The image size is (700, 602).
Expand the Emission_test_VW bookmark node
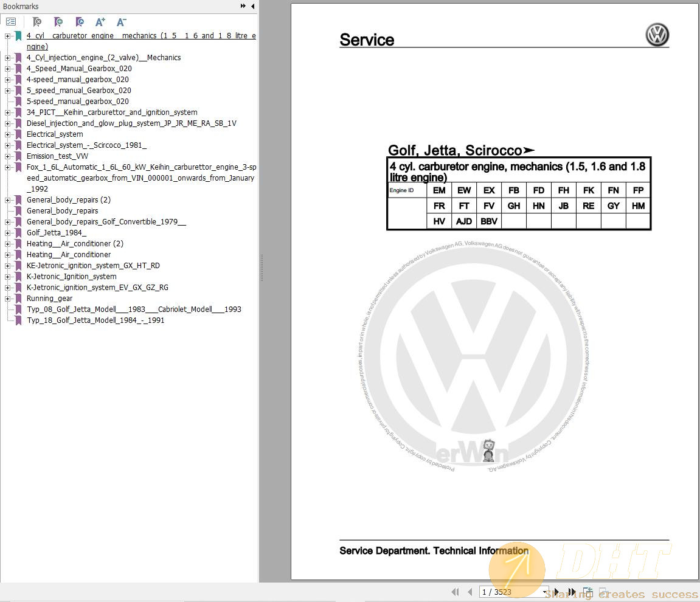tap(7, 156)
